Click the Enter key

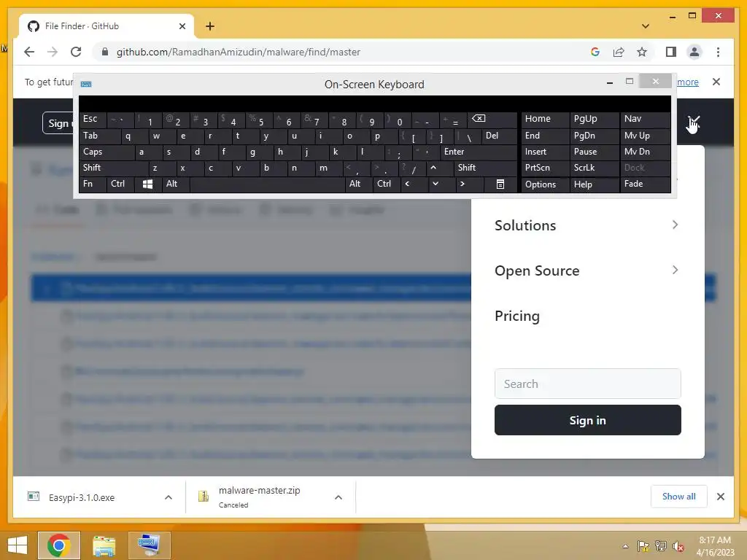coord(479,152)
